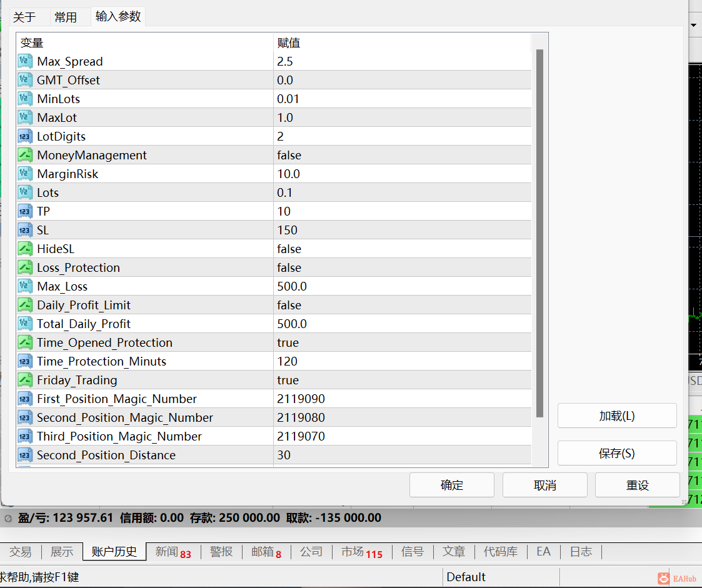702x588 pixels.
Task: Edit the MoneyManagement value false
Action: (403, 155)
